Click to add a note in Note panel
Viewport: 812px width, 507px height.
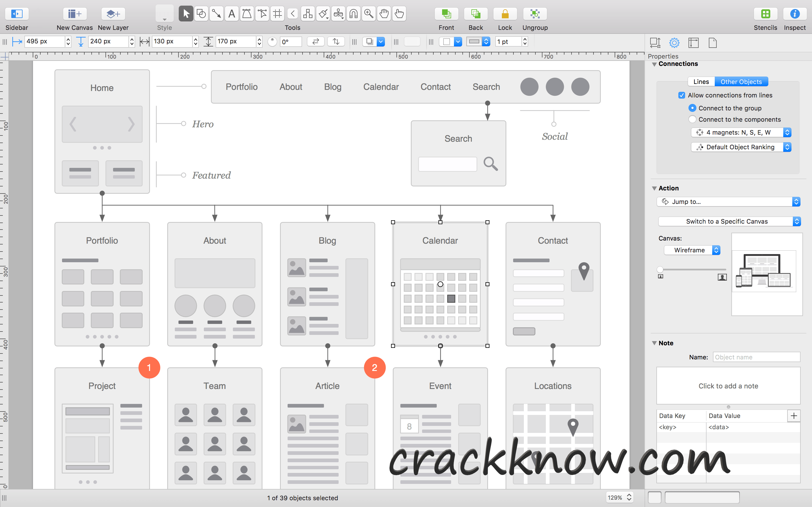(728, 386)
